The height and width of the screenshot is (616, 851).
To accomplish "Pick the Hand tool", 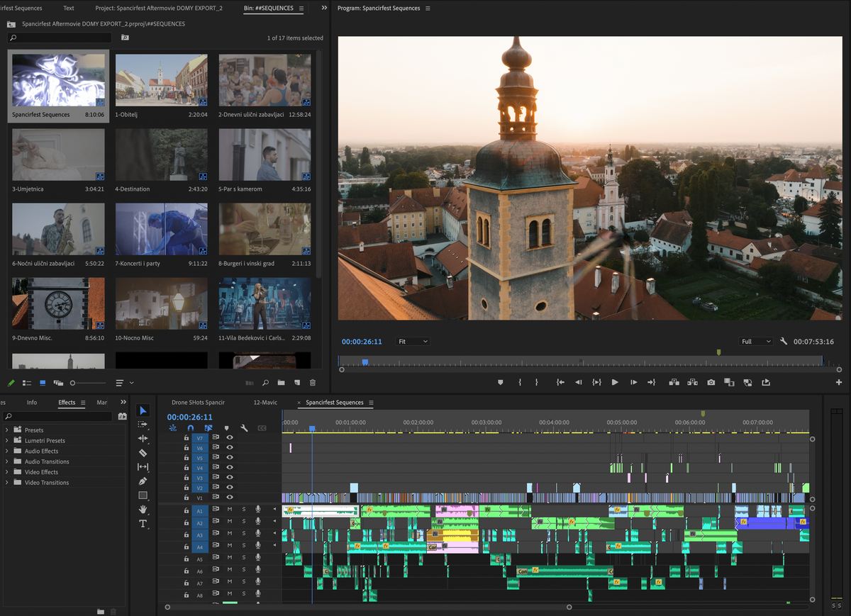I will tap(143, 510).
